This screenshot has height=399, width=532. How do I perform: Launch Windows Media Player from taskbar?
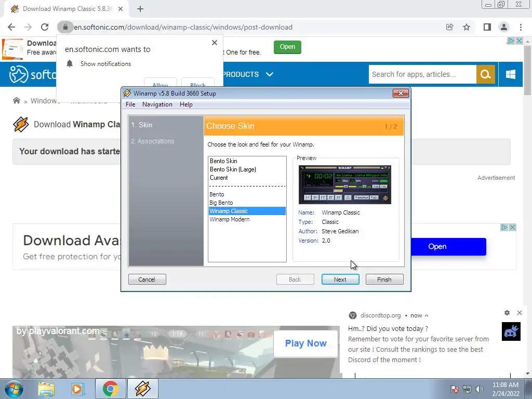click(77, 389)
